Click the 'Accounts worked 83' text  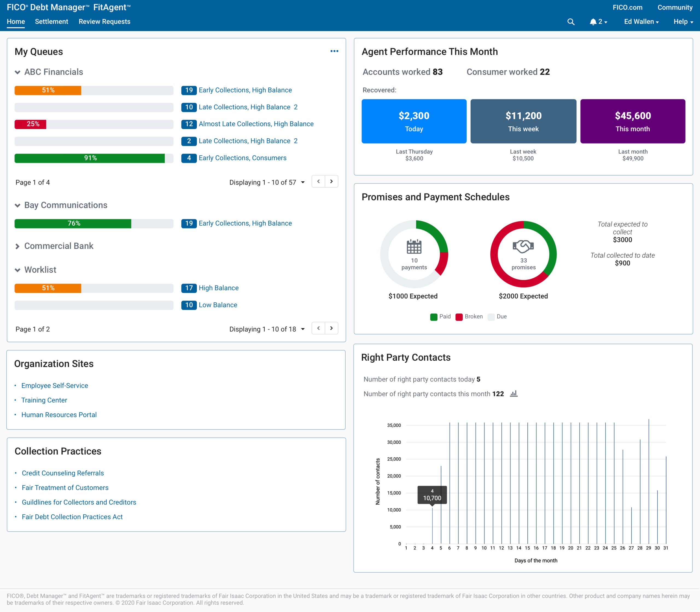402,72
